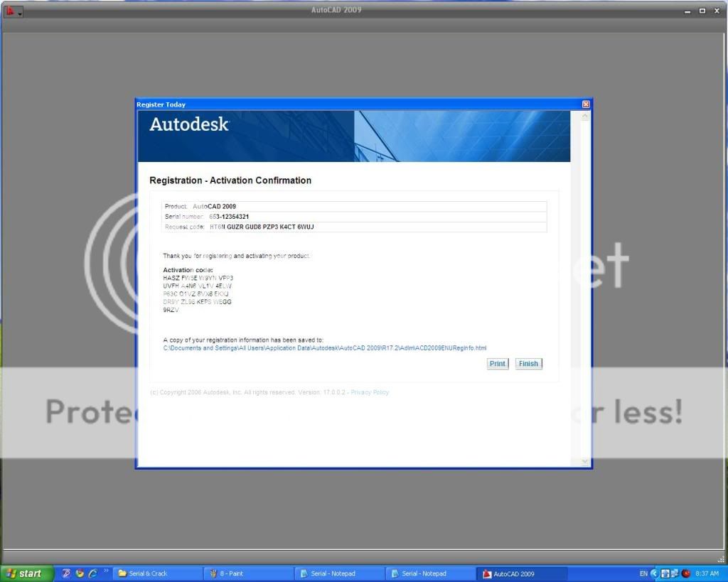The image size is (728, 582).
Task: Click the dialog scrollbar up arrow
Action: pos(586,116)
